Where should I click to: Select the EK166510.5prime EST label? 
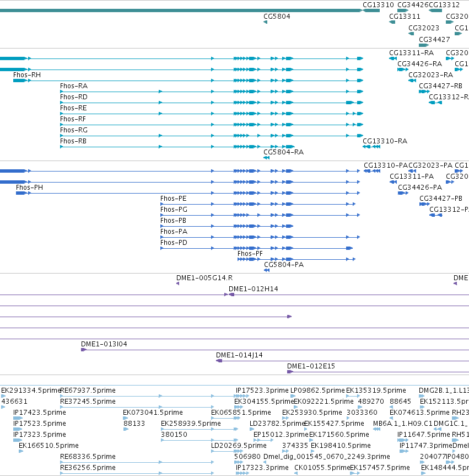pos(48,446)
